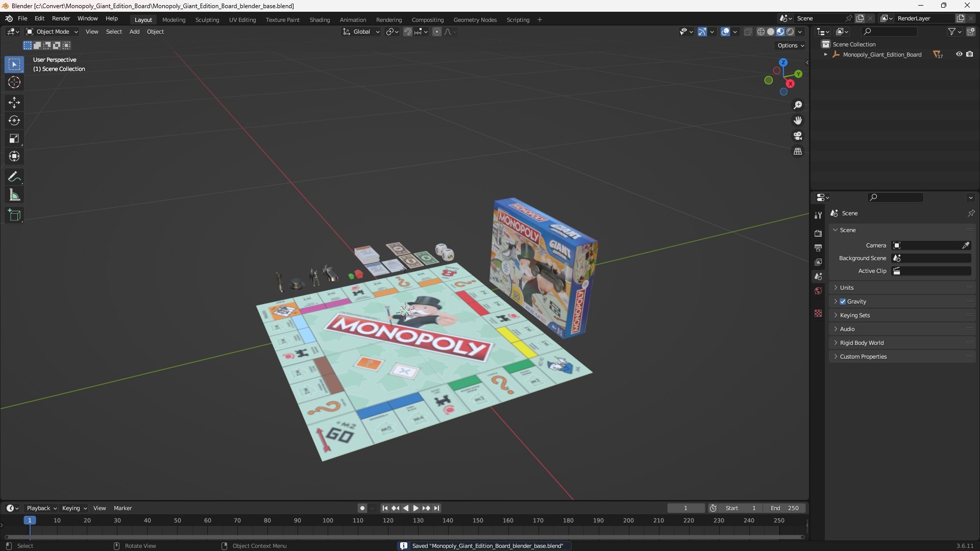Play the animation forward
The width and height of the screenshot is (980, 551).
415,508
